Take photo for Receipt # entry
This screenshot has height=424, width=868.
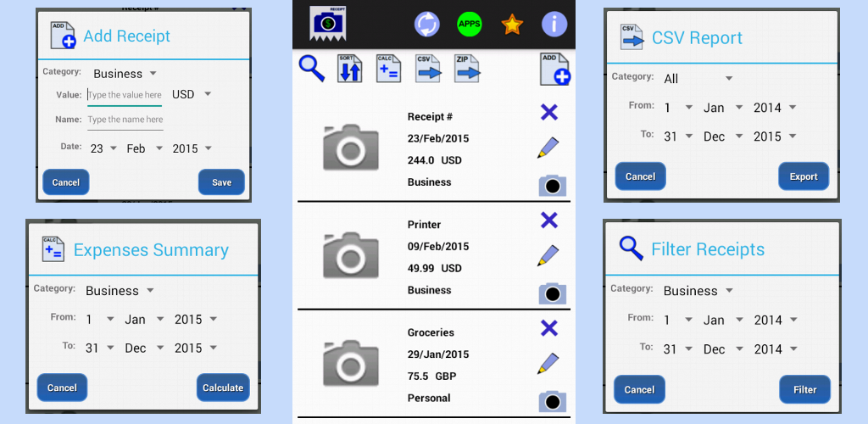(x=553, y=186)
